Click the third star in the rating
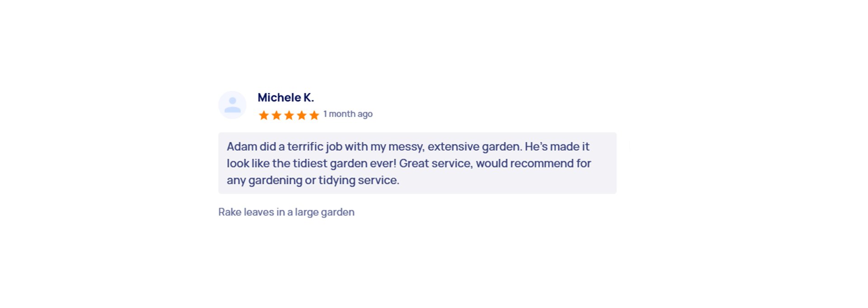The image size is (868, 308). 289,115
